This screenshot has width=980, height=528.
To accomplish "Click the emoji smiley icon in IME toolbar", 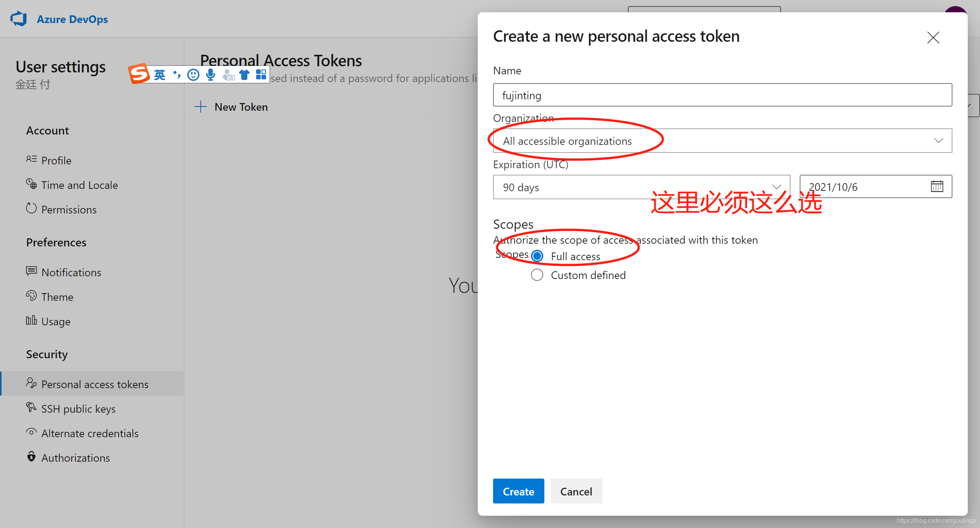I will (x=193, y=75).
